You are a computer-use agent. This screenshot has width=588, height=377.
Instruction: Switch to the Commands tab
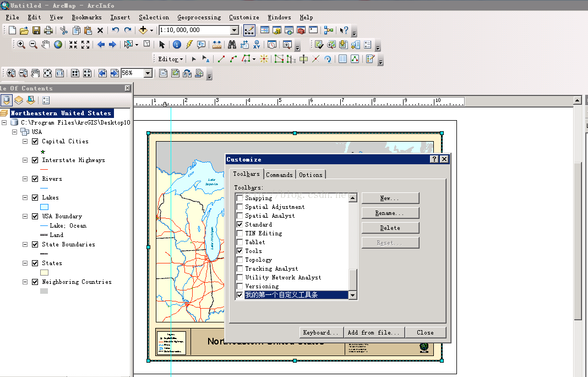279,175
